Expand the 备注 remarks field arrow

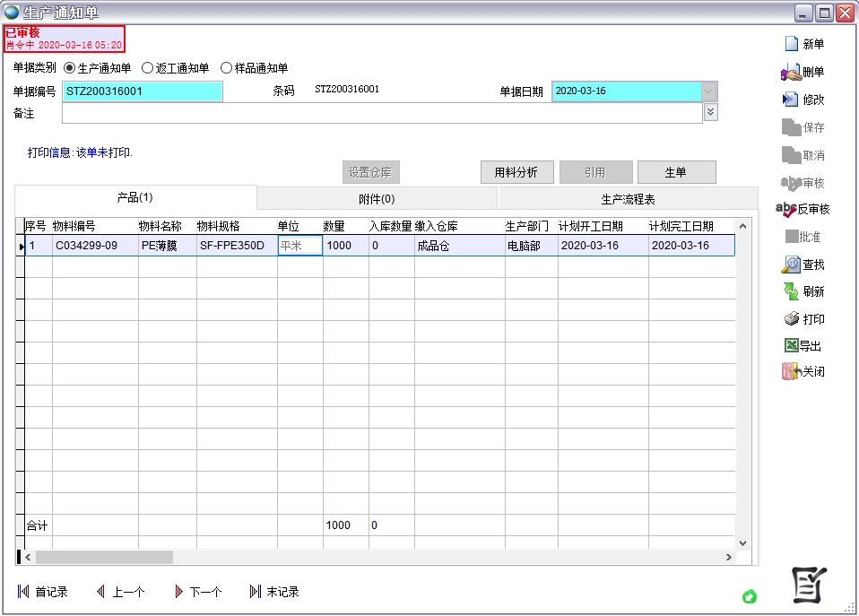710,112
